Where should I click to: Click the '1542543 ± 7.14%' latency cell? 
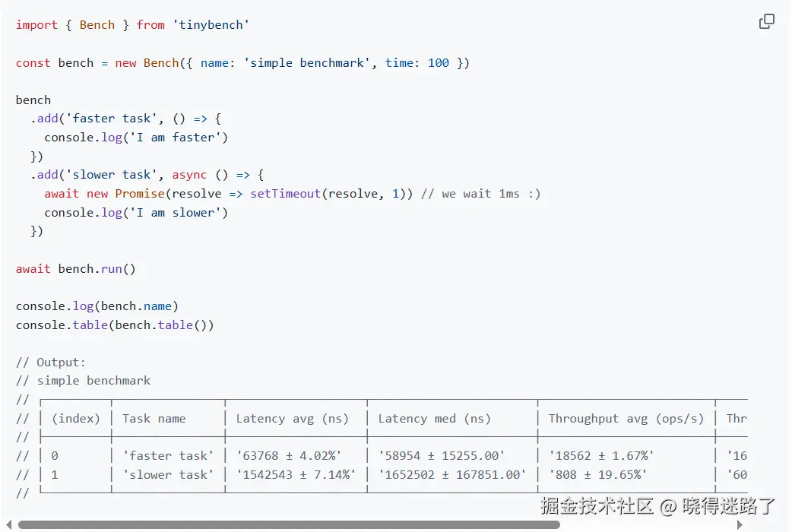[296, 475]
